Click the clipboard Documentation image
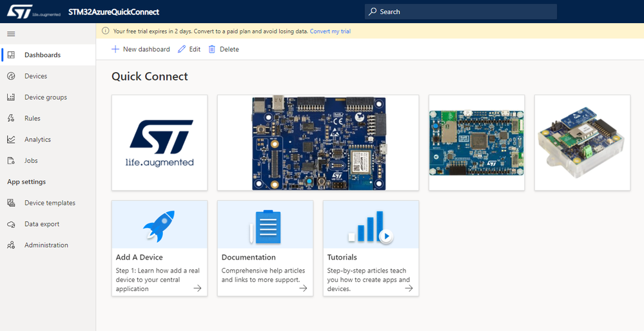 tap(266, 227)
